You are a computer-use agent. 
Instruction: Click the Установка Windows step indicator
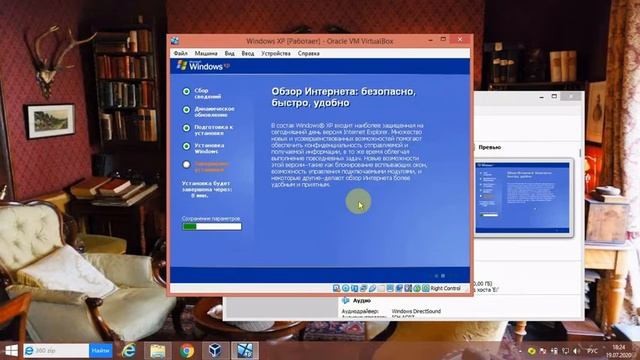[186, 146]
